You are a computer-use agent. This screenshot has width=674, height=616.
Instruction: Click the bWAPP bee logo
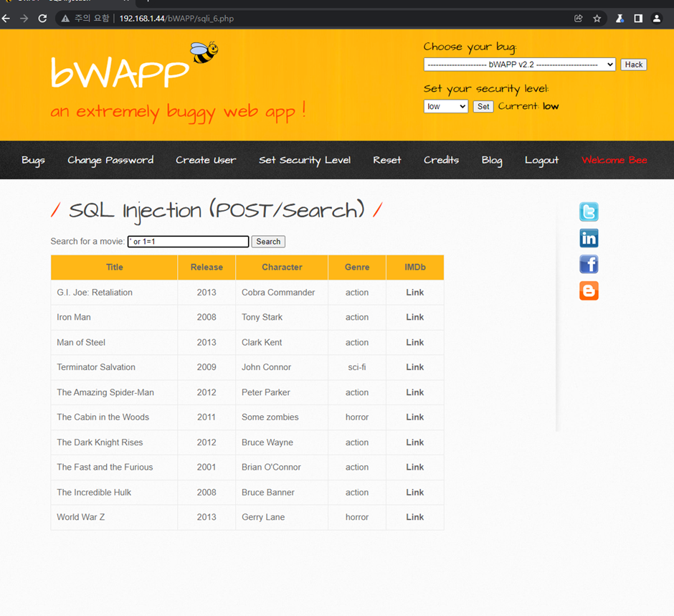pos(204,52)
